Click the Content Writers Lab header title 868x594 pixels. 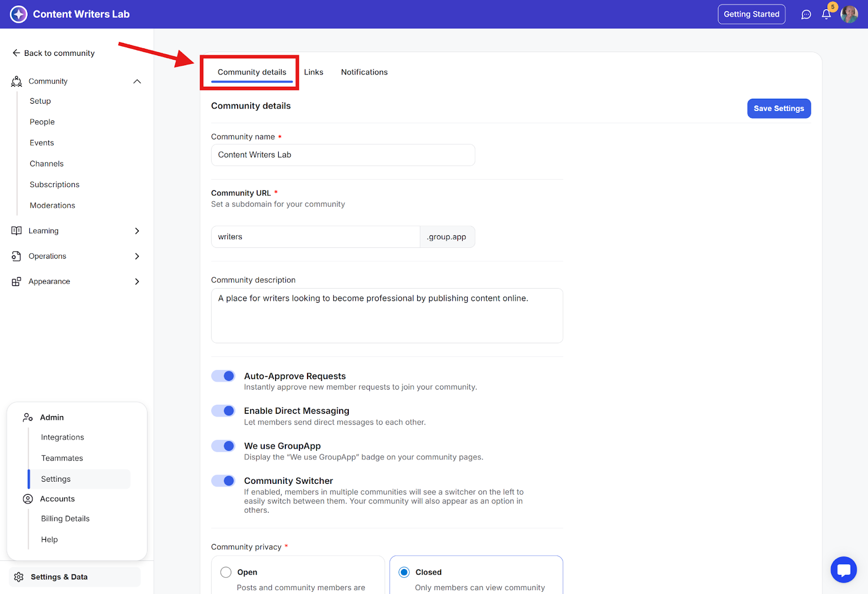tap(81, 14)
